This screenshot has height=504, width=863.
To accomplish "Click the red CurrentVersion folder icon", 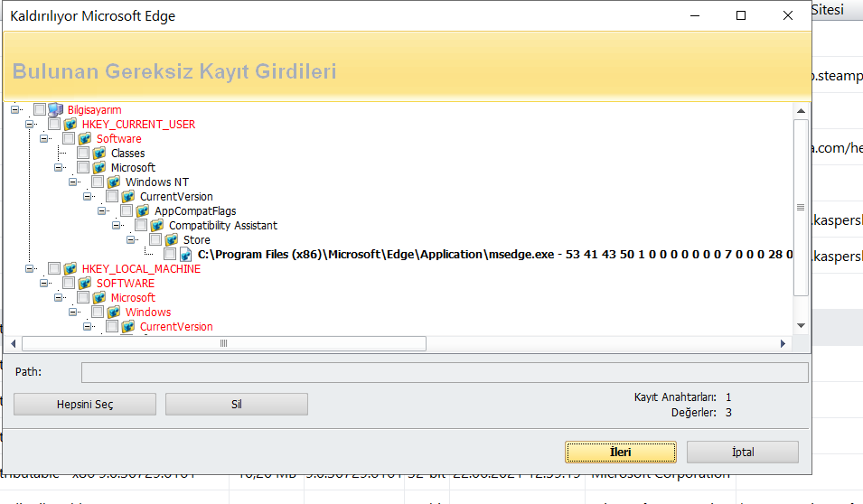I will point(127,326).
